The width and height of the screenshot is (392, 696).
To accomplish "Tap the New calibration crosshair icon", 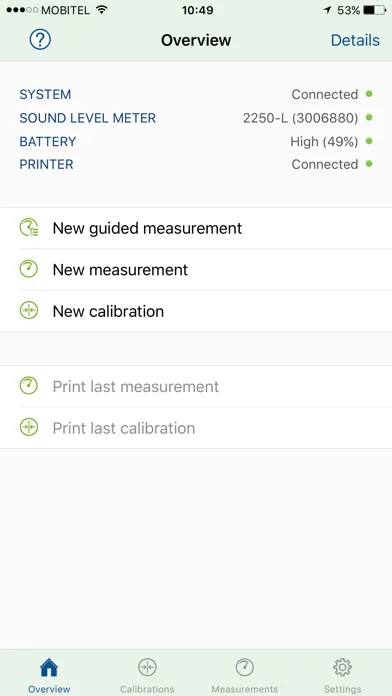I will pyautogui.click(x=29, y=311).
